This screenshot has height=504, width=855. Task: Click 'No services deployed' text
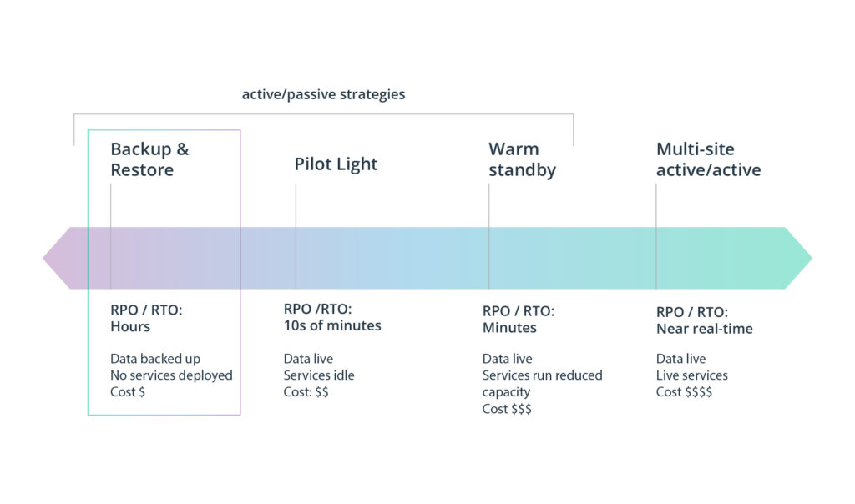[171, 375]
